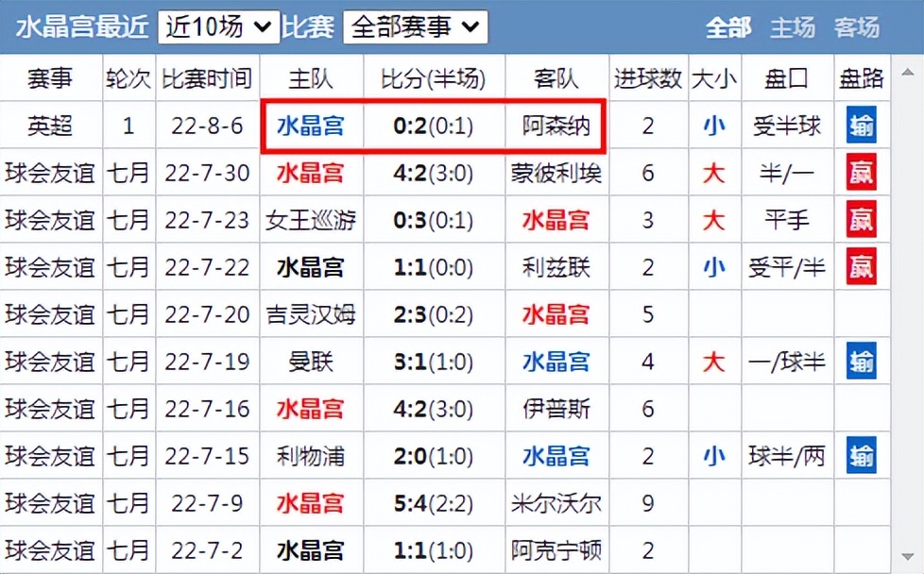Open the 全部赛事 competition filter dropdown
Image resolution: width=924 pixels, height=574 pixels.
[413, 27]
